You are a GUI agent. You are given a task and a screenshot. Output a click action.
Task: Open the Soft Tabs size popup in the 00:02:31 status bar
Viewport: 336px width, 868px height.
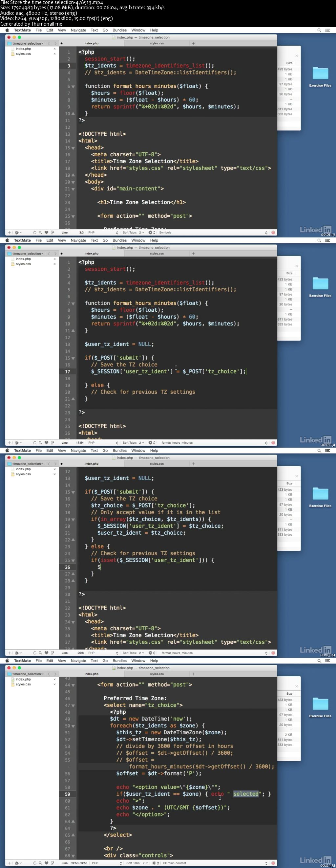point(133,443)
